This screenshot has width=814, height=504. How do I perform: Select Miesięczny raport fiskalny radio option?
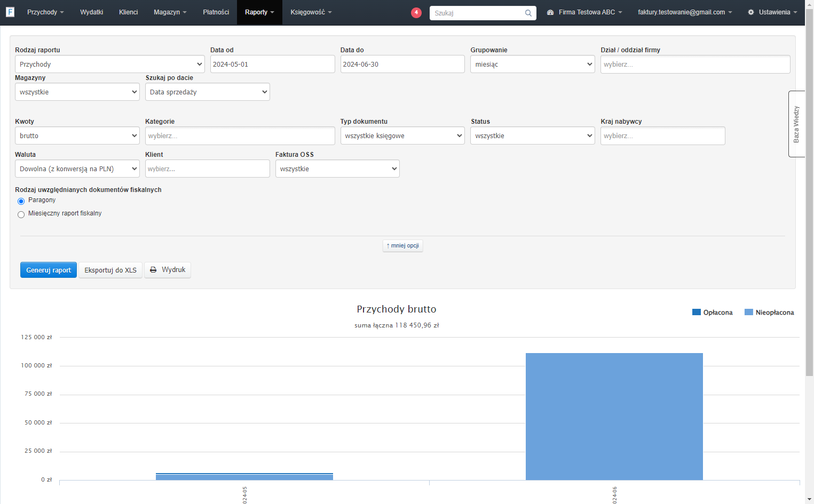pyautogui.click(x=21, y=214)
